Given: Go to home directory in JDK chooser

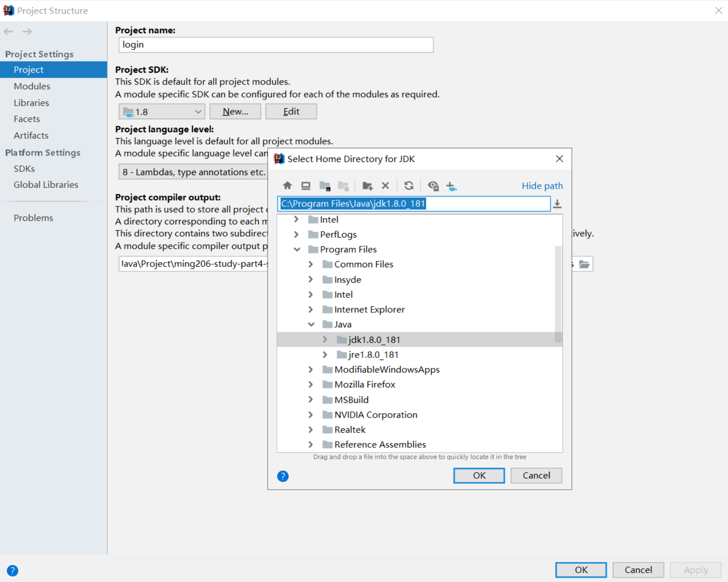Looking at the screenshot, I should [x=287, y=185].
